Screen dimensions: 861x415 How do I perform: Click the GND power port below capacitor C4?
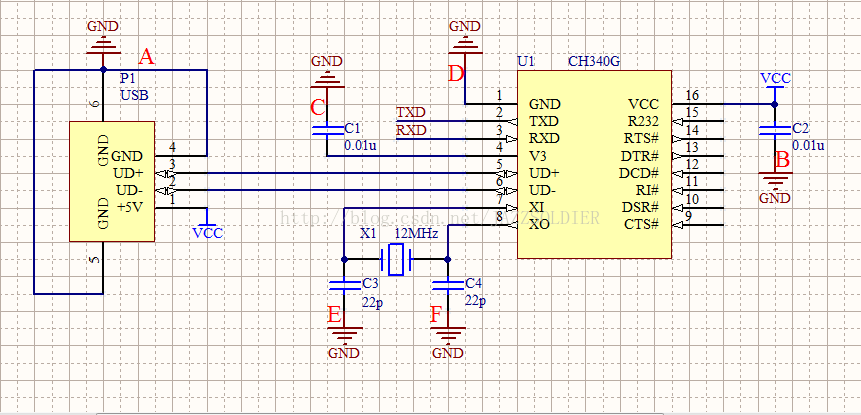448,343
